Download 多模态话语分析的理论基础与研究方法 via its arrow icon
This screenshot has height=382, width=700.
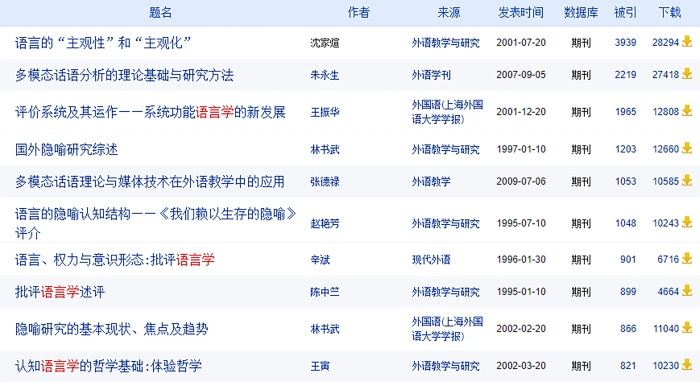(x=687, y=74)
